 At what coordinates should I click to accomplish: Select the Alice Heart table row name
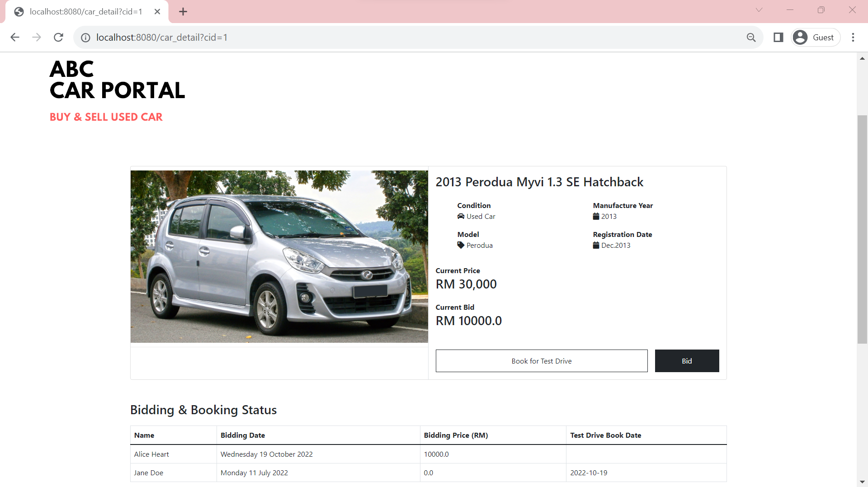151,454
